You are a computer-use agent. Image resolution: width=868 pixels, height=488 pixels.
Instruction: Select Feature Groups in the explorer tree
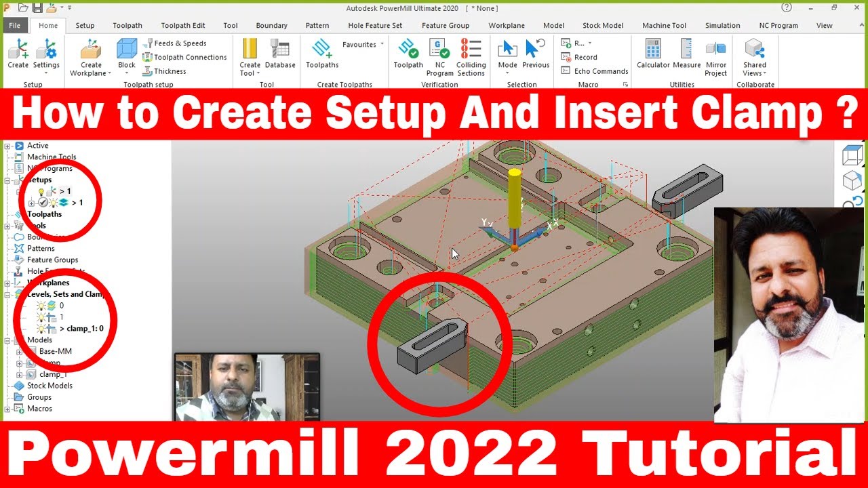tap(52, 260)
